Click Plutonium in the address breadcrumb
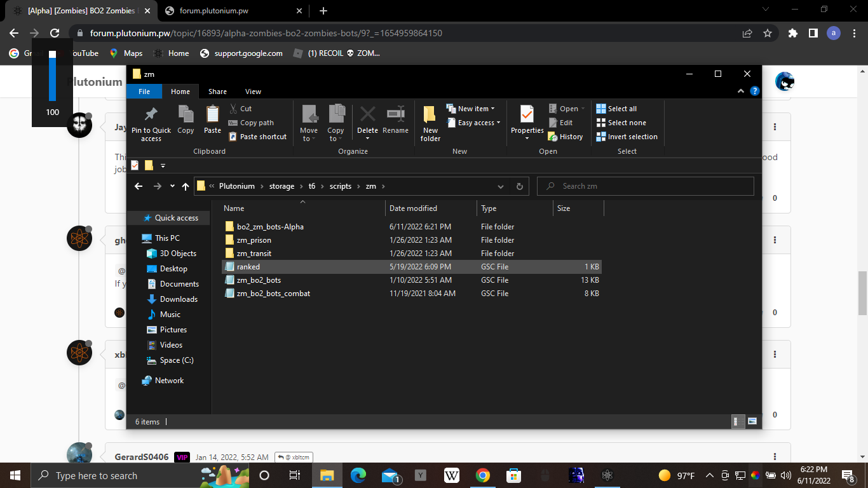Image resolution: width=868 pixels, height=488 pixels. [x=236, y=186]
